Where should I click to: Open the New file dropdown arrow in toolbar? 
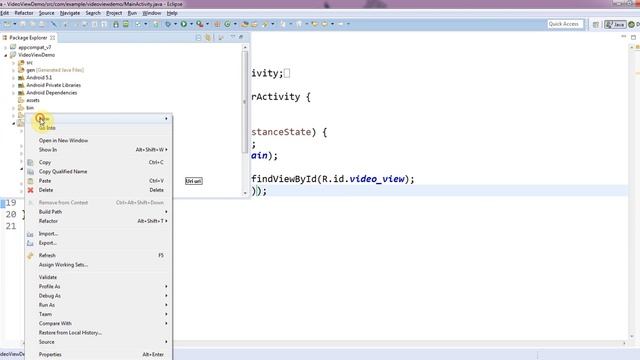15,24
